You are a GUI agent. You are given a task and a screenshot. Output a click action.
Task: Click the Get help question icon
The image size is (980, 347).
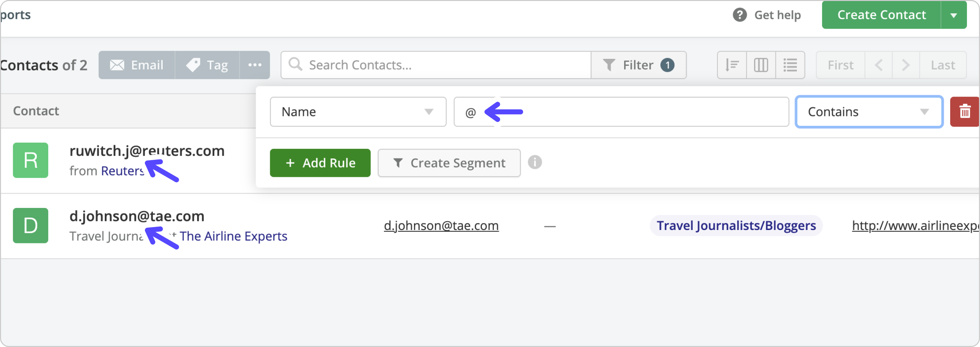pyautogui.click(x=740, y=15)
